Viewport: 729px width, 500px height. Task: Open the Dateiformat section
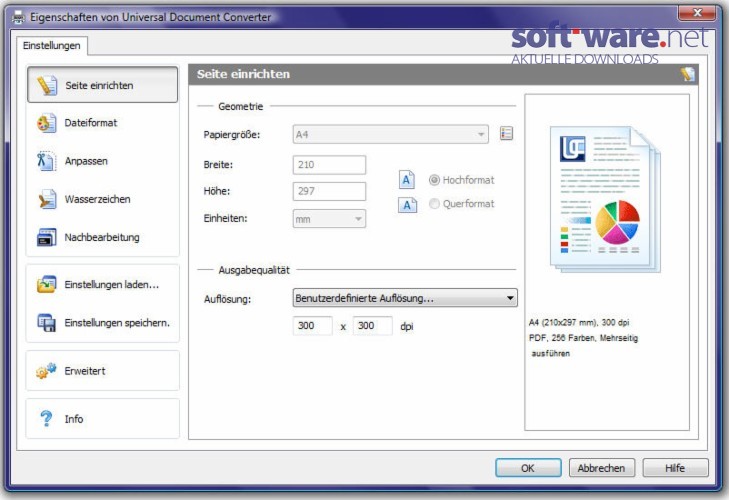pos(102,123)
